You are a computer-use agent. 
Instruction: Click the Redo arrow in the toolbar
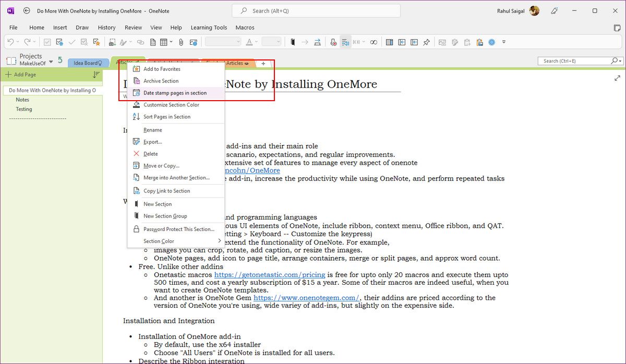[x=27, y=42]
